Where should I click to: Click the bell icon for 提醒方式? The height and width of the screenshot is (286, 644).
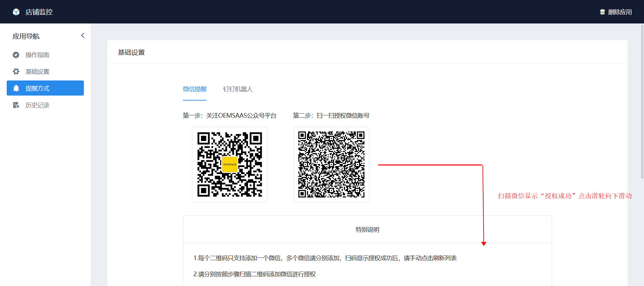(16, 88)
